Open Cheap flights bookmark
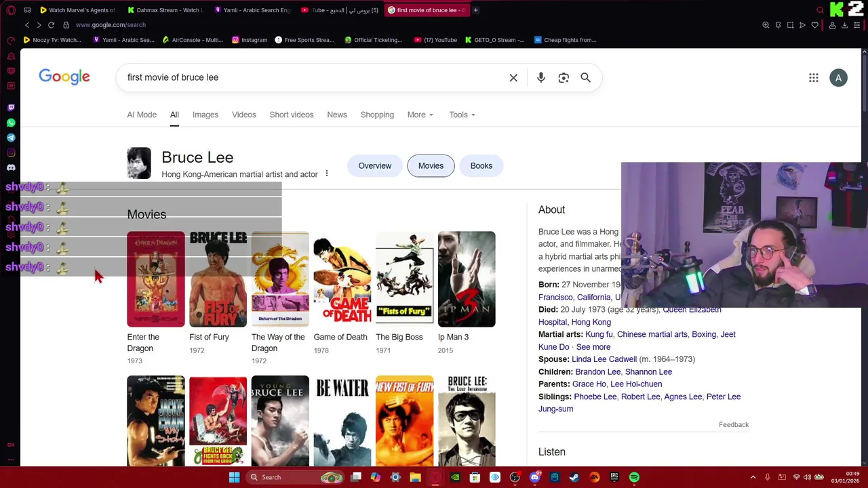The width and height of the screenshot is (868, 488). (x=566, y=40)
